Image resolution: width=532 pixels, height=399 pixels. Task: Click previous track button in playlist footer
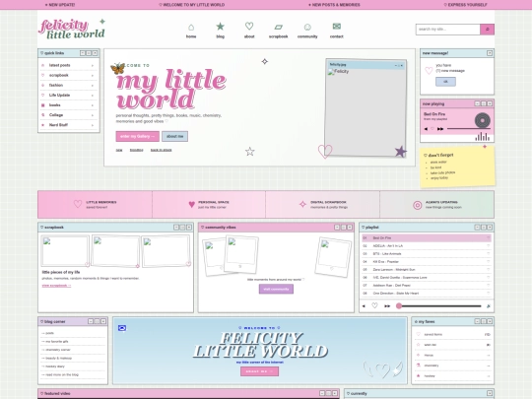pyautogui.click(x=364, y=306)
